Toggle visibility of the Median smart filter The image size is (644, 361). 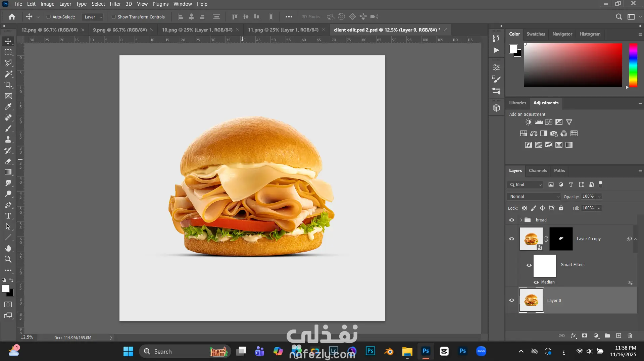click(x=536, y=282)
